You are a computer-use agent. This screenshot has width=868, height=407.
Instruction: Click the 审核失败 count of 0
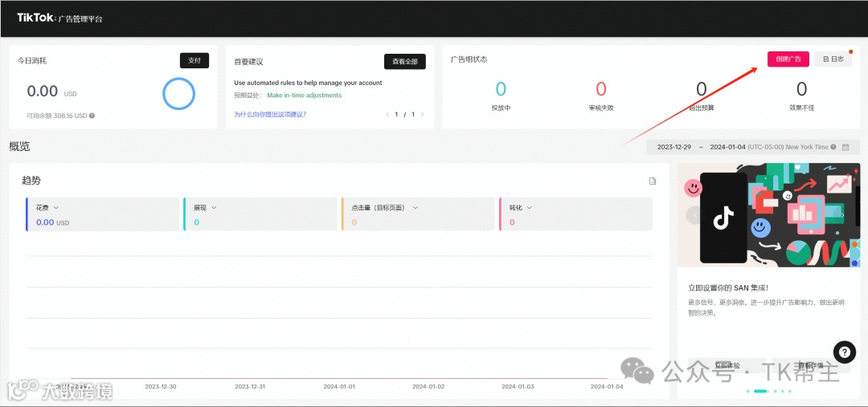pyautogui.click(x=601, y=89)
